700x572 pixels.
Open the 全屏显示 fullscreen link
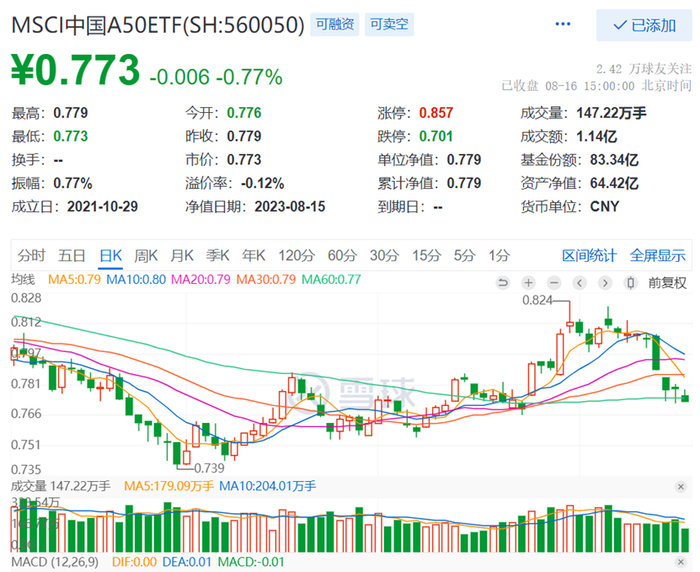point(657,255)
